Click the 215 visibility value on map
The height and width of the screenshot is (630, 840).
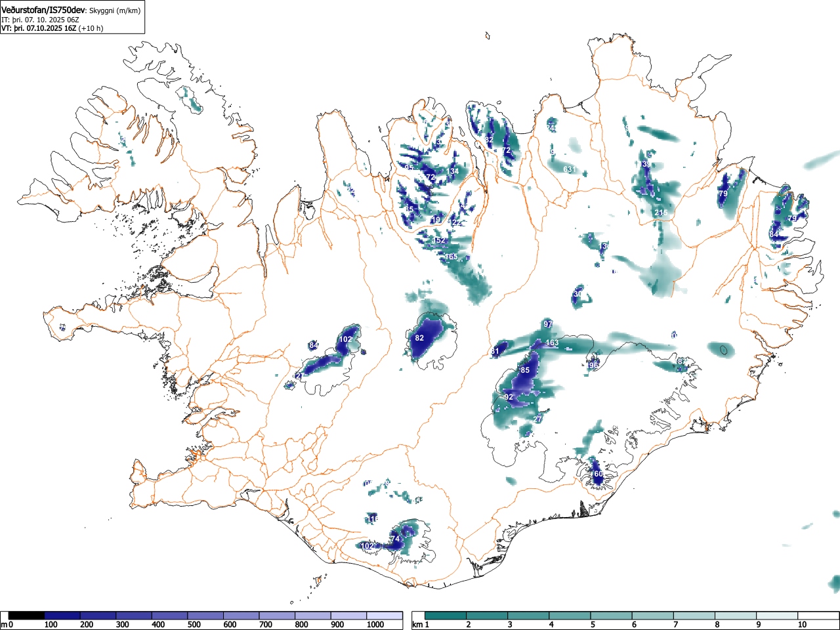pyautogui.click(x=661, y=213)
